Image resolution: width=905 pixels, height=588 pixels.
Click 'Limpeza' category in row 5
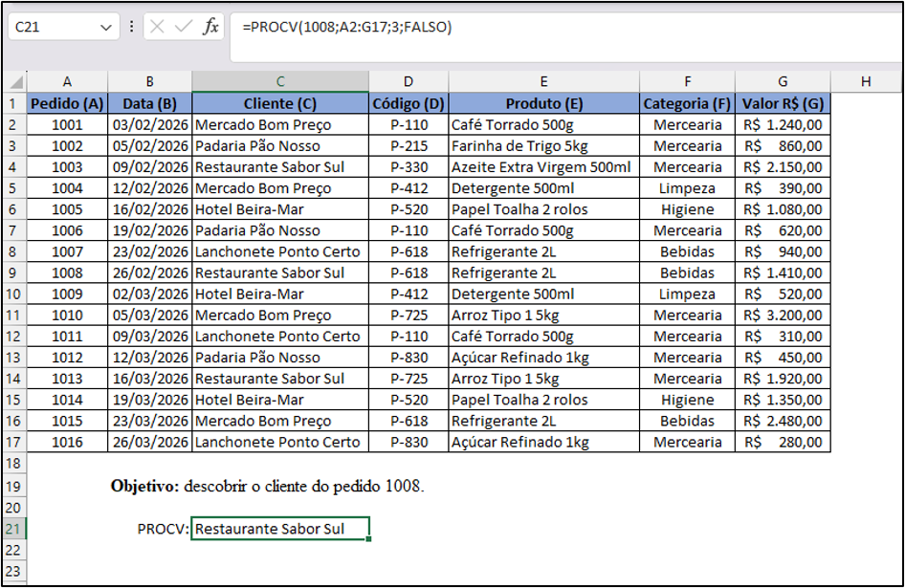pos(687,188)
